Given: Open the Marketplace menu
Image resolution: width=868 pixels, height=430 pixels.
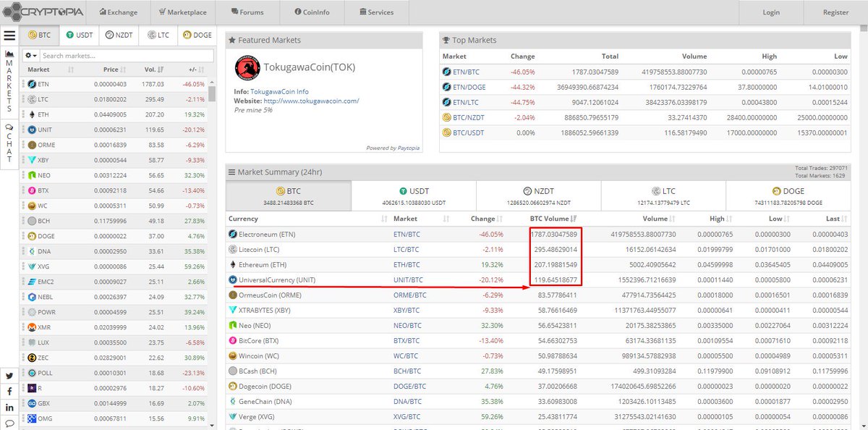Looking at the screenshot, I should pos(182,12).
